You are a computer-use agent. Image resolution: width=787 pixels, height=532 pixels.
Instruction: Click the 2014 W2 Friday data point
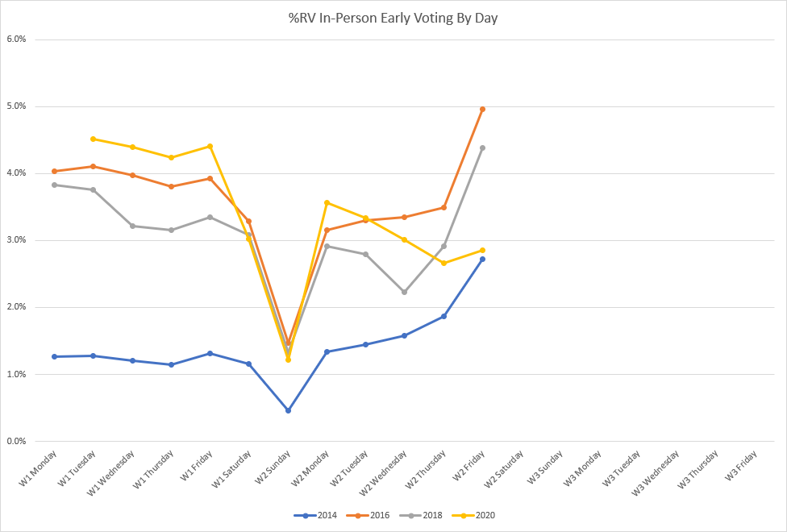pos(482,260)
